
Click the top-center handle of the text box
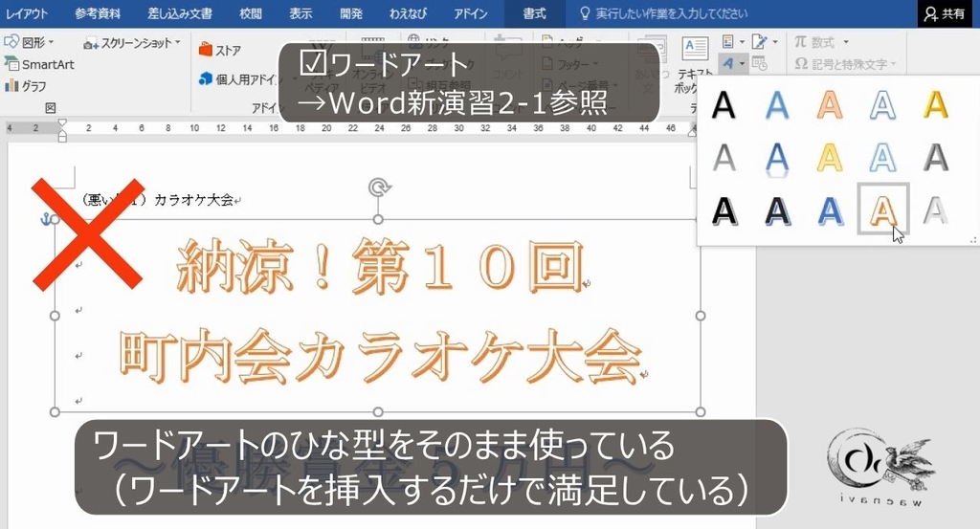click(377, 219)
